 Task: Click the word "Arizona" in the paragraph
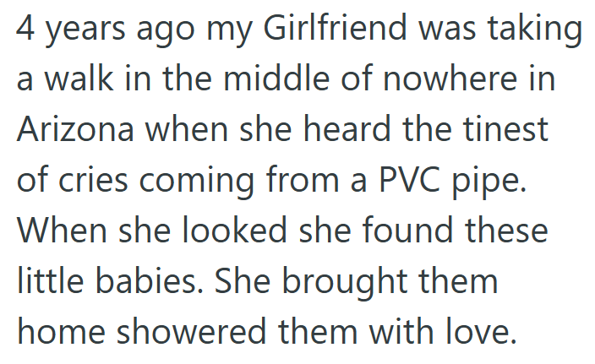(x=75, y=130)
